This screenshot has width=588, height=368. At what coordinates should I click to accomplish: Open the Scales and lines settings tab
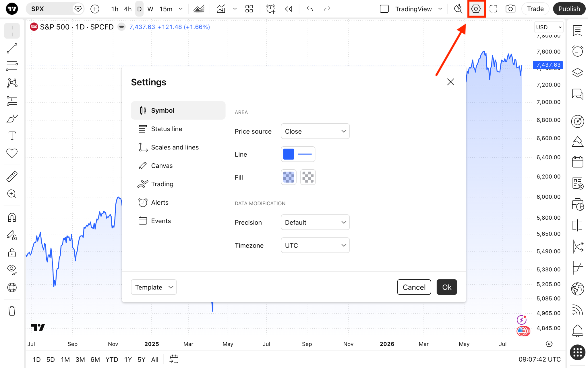[x=178, y=147]
